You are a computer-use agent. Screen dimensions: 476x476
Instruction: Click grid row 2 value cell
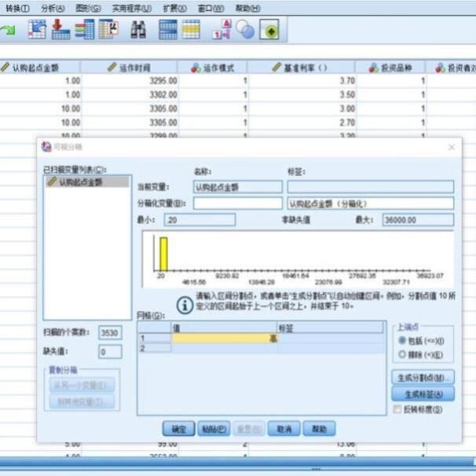point(225,348)
